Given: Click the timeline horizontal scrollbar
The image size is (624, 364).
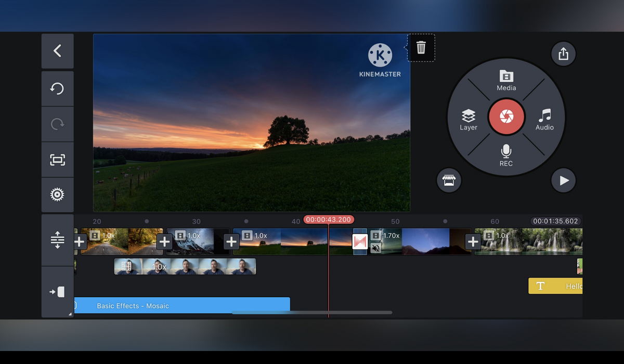Looking at the screenshot, I should pyautogui.click(x=312, y=313).
